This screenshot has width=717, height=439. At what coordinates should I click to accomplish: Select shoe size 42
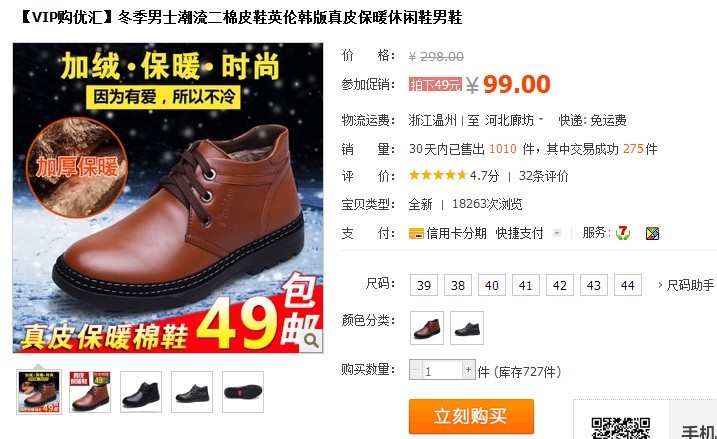pos(560,285)
